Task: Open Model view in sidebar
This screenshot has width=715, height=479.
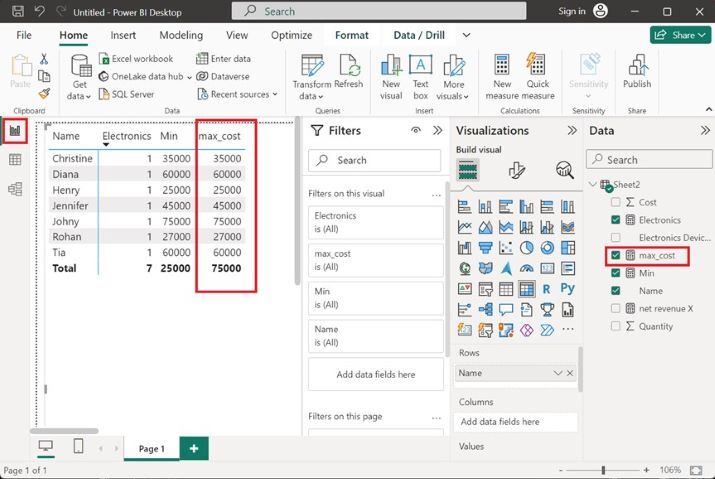Action: tap(15, 189)
